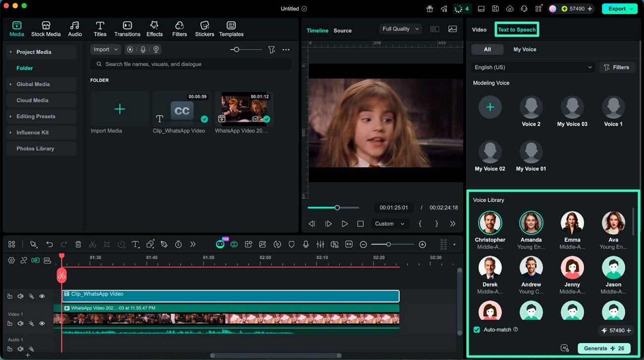The width and height of the screenshot is (644, 360).
Task: Expand the Influence Kit section
Action: [x=11, y=132]
